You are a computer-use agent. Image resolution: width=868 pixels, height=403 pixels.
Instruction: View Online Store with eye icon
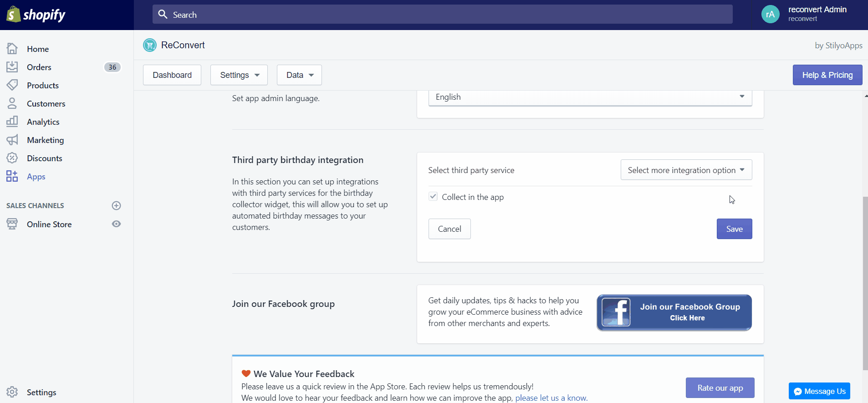click(x=116, y=224)
